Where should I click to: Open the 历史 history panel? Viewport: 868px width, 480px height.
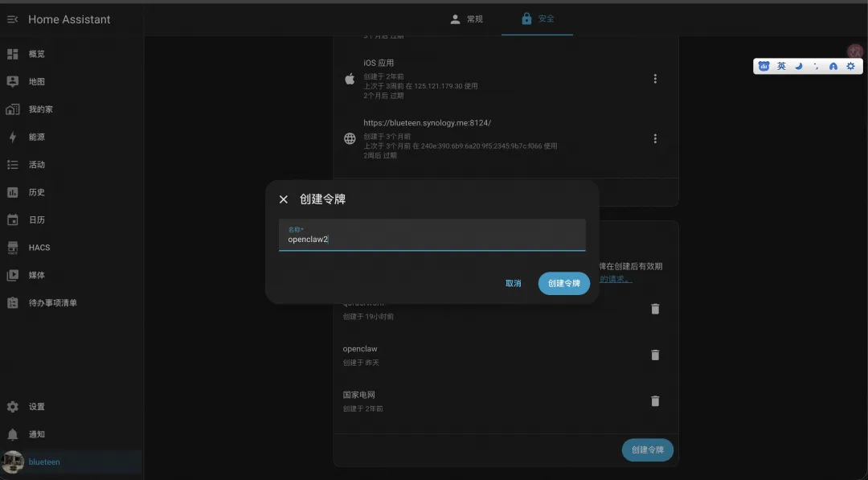tap(71, 192)
